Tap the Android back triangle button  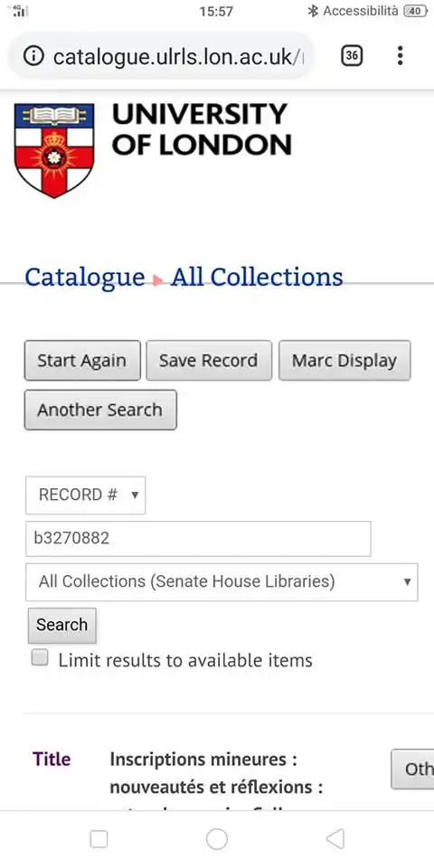[x=335, y=839]
